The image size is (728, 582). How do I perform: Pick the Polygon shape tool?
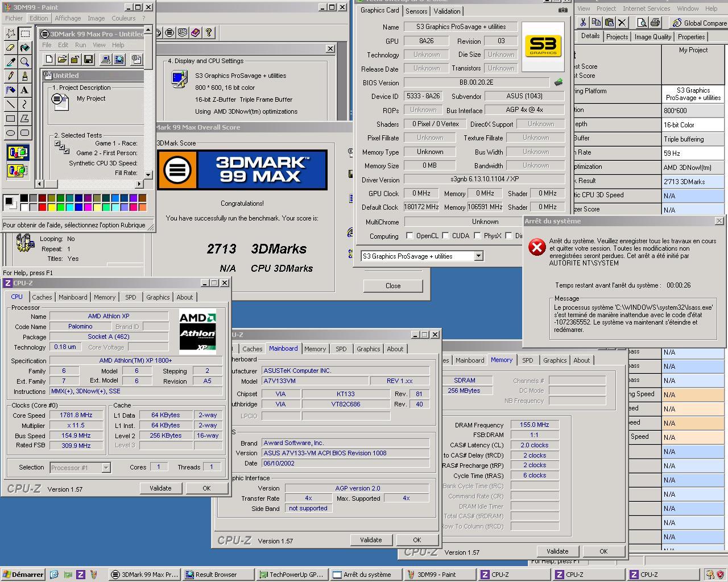25,119
